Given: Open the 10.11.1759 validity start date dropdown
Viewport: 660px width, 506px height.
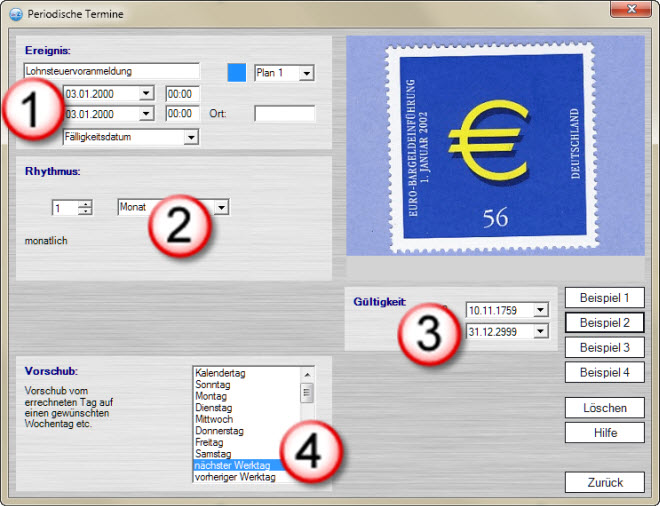Looking at the screenshot, I should [541, 310].
